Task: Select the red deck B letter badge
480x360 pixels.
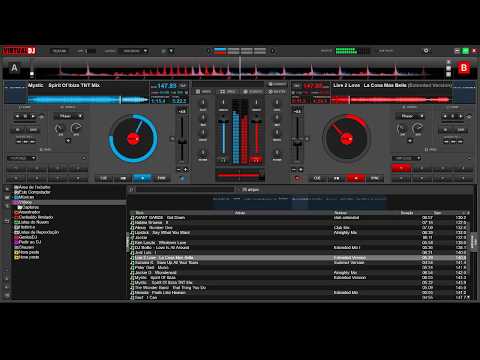Action: point(463,68)
